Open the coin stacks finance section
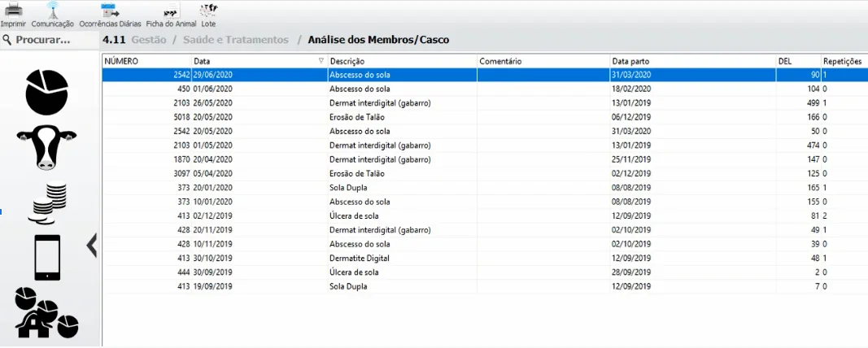 pyautogui.click(x=50, y=203)
